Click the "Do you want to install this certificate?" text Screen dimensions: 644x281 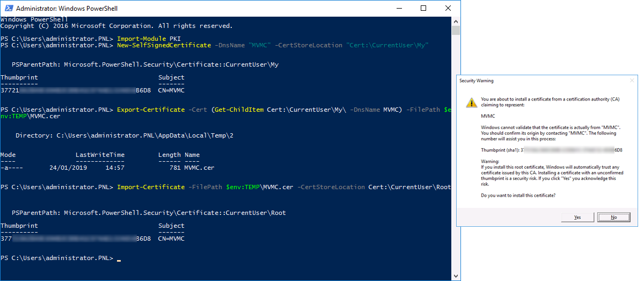[x=518, y=195]
